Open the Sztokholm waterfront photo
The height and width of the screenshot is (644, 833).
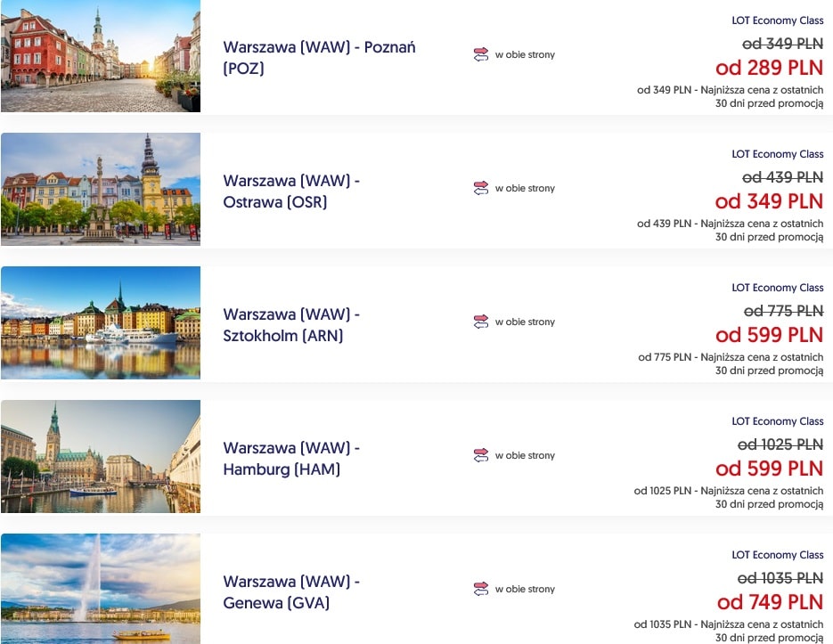coord(101,322)
